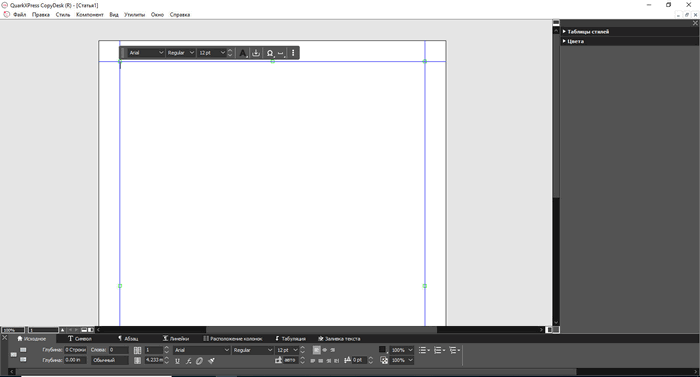
Task: Click the baseline shift icon beside 0 pt
Action: coord(347,360)
